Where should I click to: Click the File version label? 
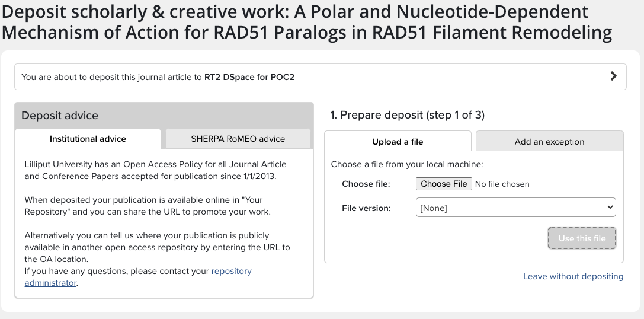click(x=366, y=208)
